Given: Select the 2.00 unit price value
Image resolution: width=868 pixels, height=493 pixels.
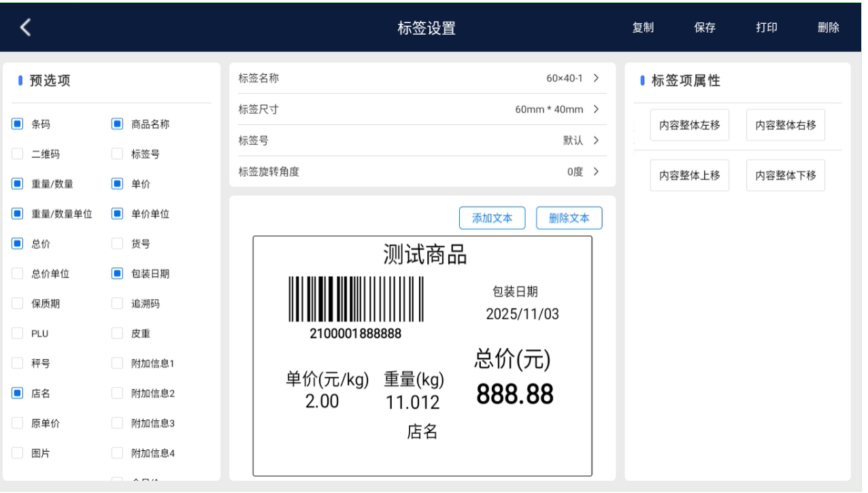Looking at the screenshot, I should pyautogui.click(x=322, y=402).
